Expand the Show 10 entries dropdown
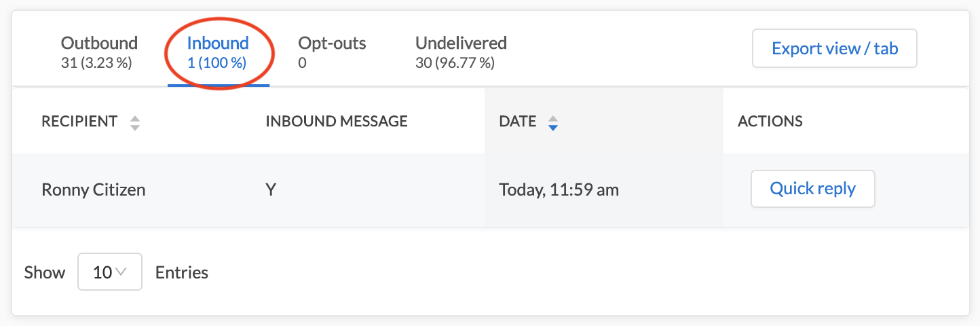 (110, 272)
